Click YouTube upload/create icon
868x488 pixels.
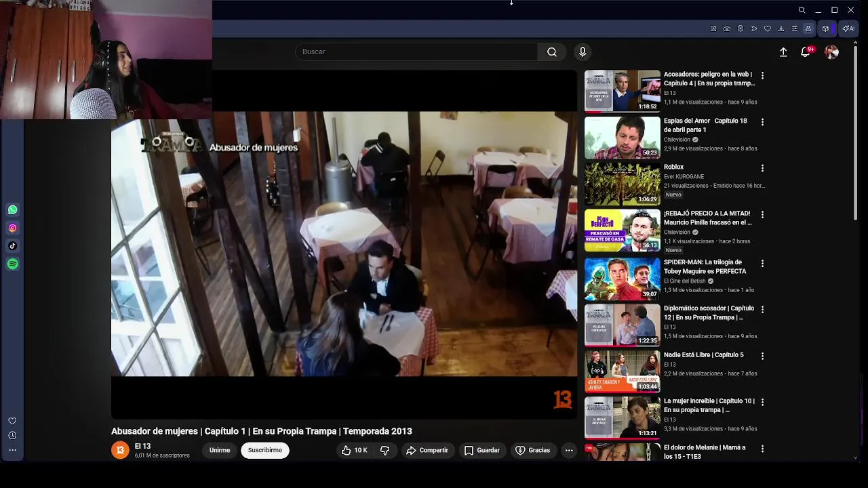pos(783,52)
